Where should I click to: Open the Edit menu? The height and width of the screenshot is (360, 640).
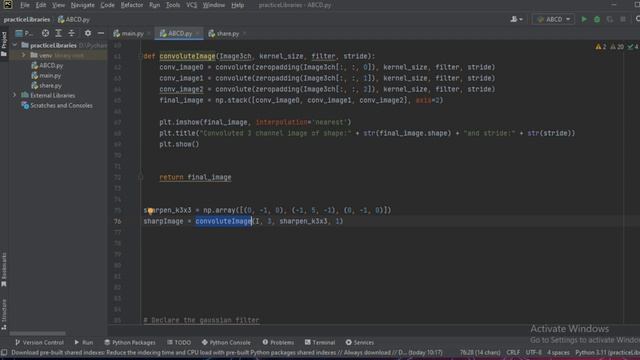(x=41, y=5)
